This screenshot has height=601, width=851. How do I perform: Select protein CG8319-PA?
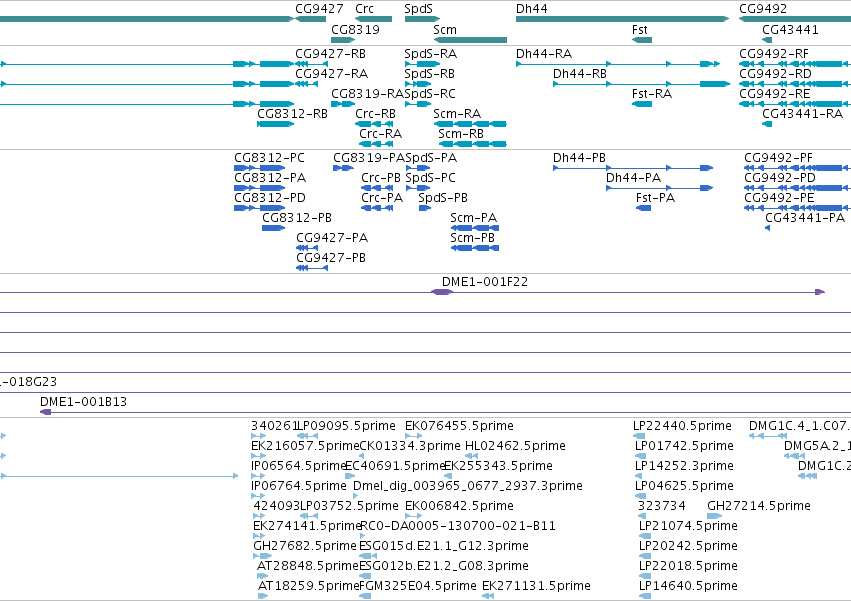(x=344, y=168)
